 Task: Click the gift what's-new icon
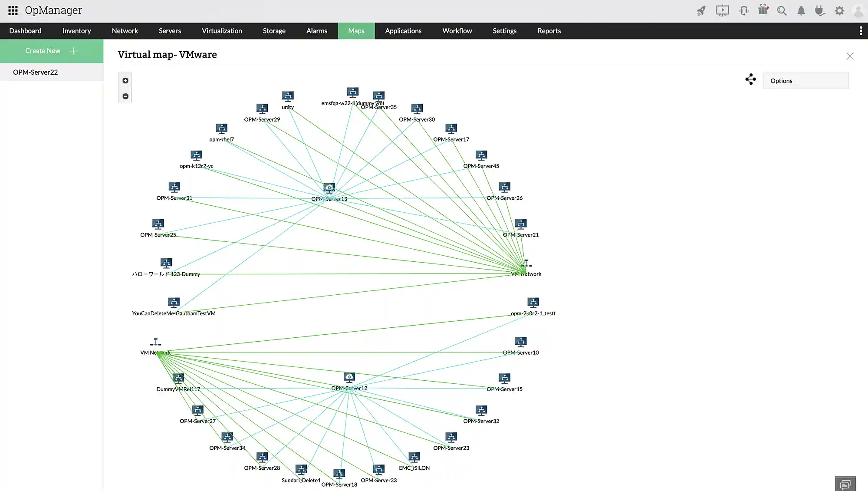coord(763,10)
